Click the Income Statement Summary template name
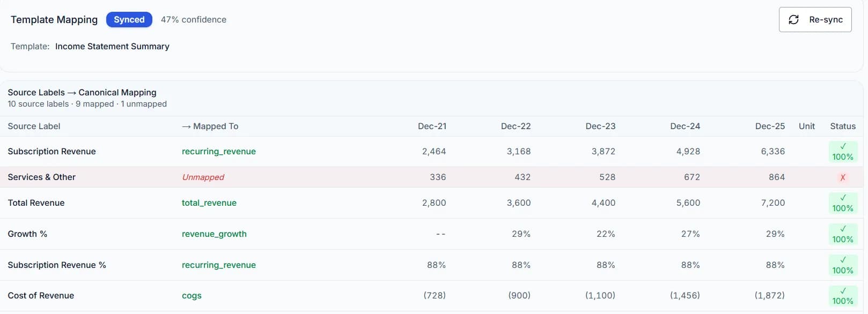This screenshot has width=868, height=314. [112, 46]
